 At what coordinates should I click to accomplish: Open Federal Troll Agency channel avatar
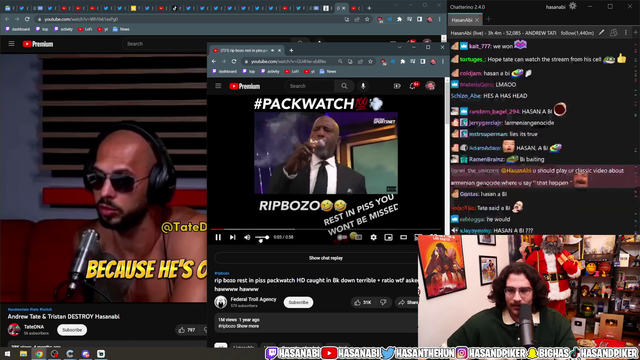tap(221, 302)
